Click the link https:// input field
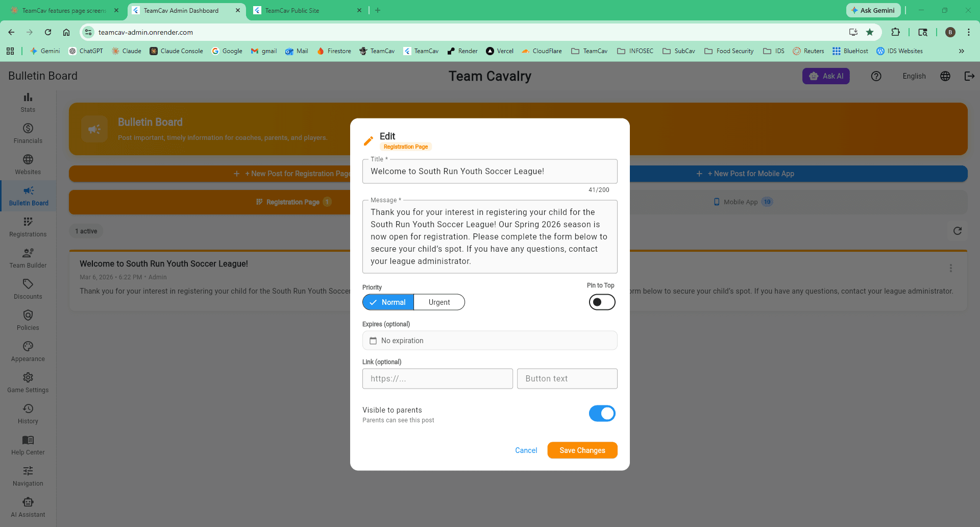 [x=437, y=379]
